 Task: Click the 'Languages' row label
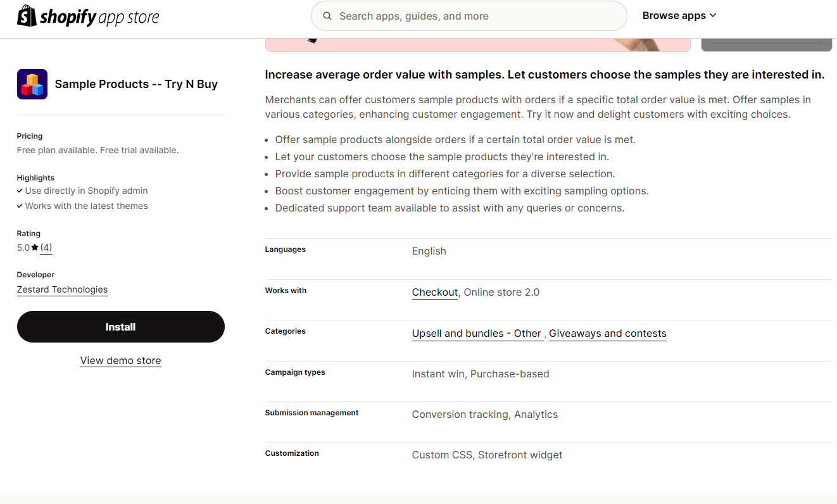[286, 249]
